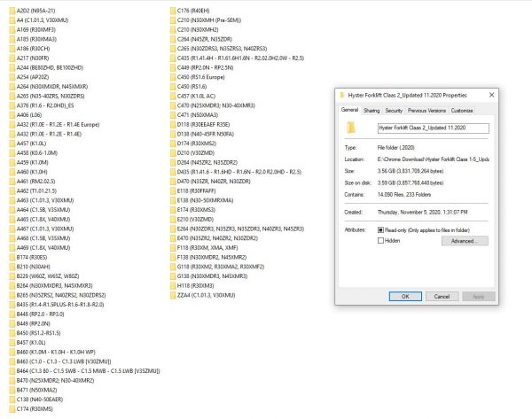Select the folder icon of A406 (L06)

point(12,115)
